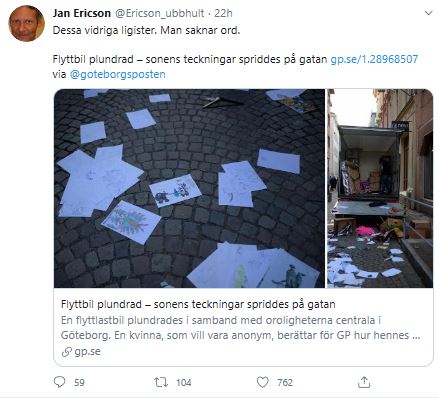Open the @Ericson_ubbhult handle
Image resolution: width=439 pixels, height=398 pixels.
coord(160,13)
